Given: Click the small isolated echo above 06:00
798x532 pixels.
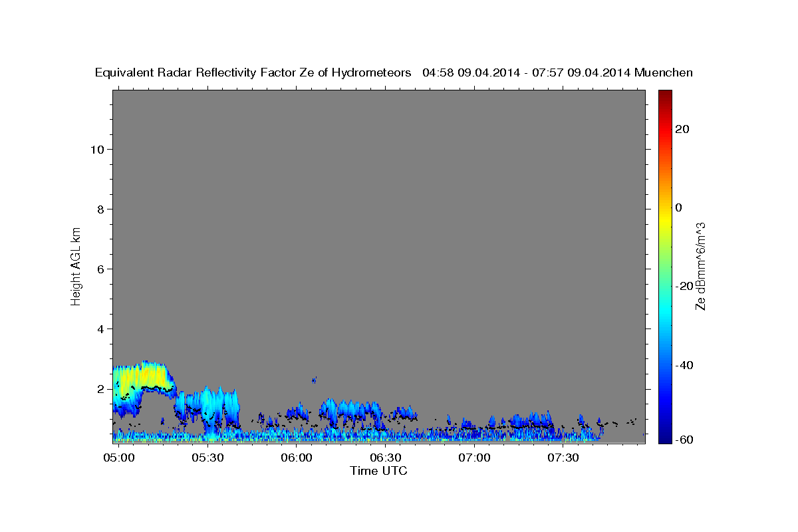Looking at the screenshot, I should click(x=314, y=380).
